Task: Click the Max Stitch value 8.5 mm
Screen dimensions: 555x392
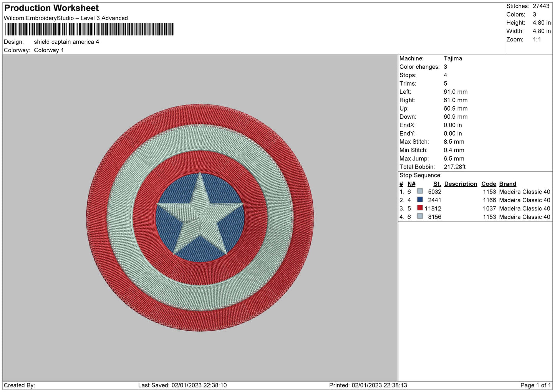Action: (x=454, y=142)
